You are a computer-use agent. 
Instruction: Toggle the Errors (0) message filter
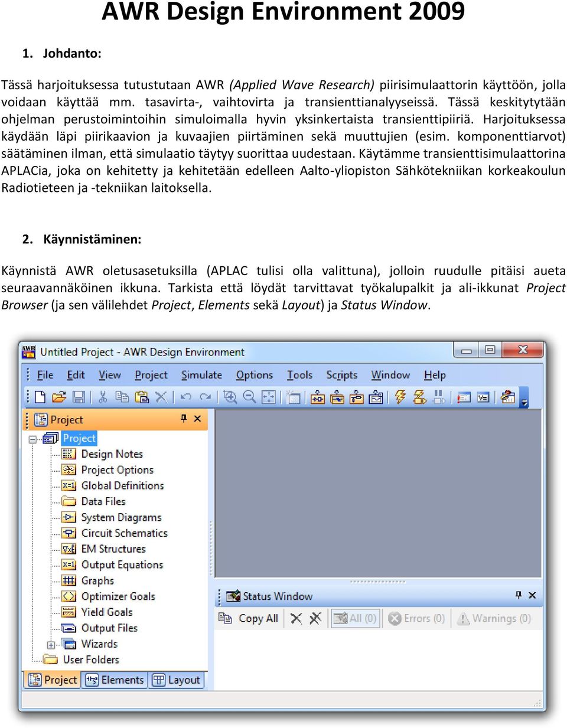coord(416,618)
